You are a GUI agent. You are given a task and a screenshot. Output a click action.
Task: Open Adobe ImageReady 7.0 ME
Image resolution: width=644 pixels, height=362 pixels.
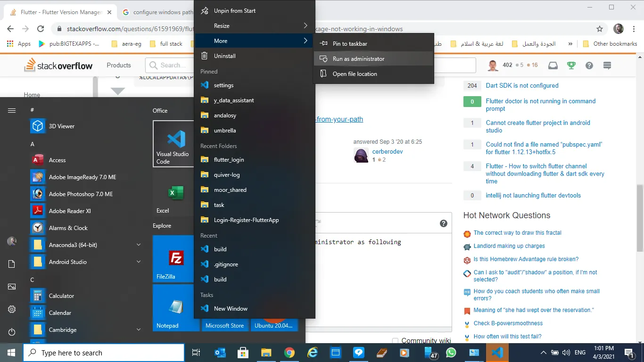[x=85, y=177]
